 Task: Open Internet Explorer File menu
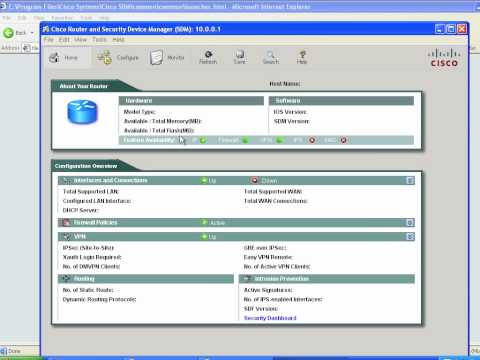click(7, 17)
